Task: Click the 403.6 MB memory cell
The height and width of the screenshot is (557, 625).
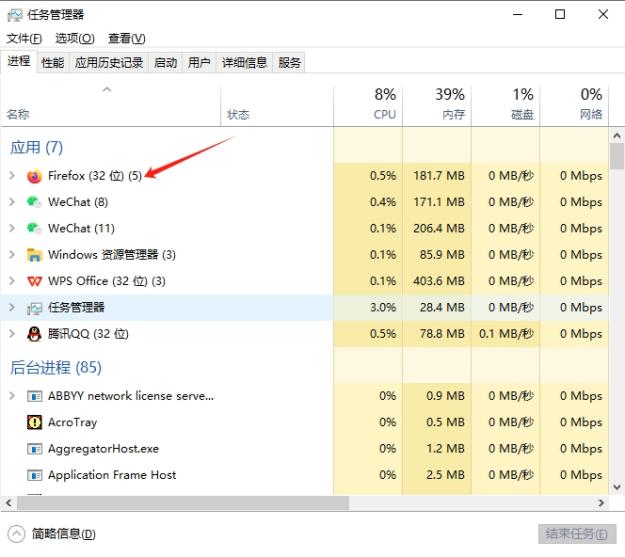Action: (x=438, y=281)
